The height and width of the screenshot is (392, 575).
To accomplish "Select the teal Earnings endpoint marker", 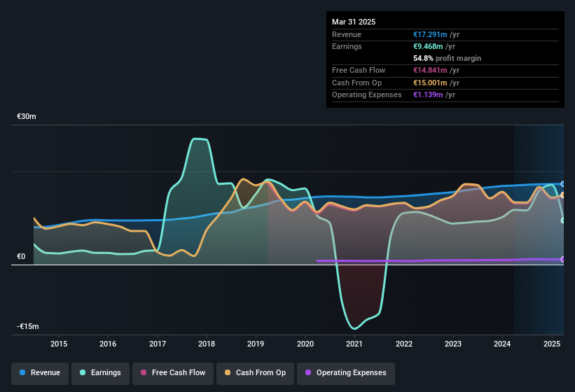I will 563,220.
